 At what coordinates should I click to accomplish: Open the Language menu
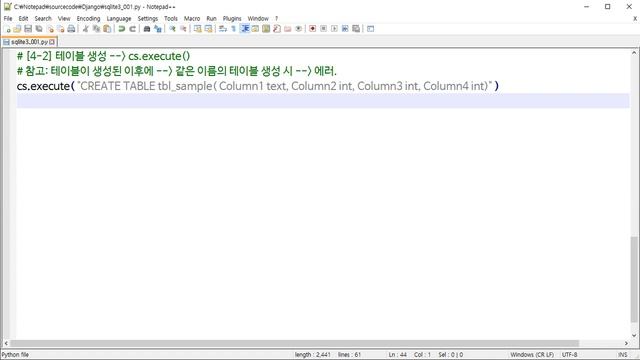tap(119, 19)
